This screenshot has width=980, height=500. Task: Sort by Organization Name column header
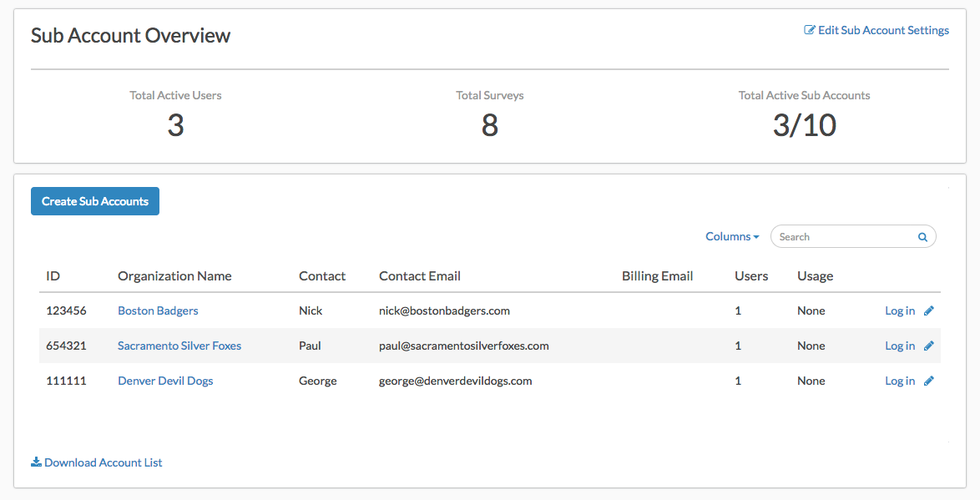point(174,276)
